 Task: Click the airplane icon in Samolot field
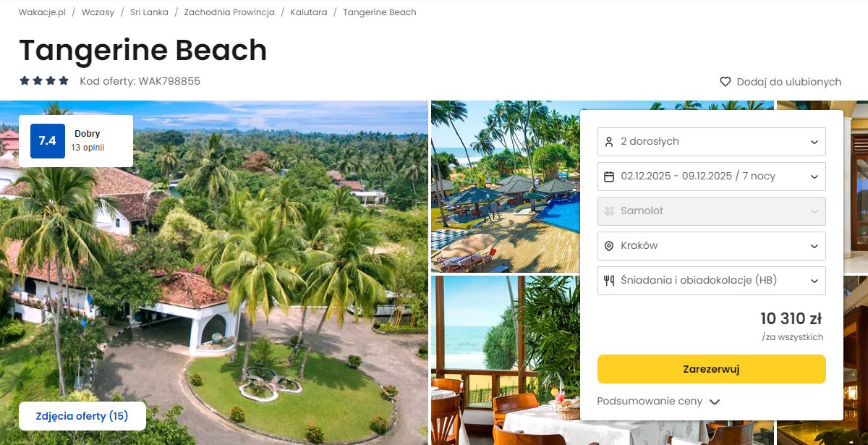(x=609, y=211)
